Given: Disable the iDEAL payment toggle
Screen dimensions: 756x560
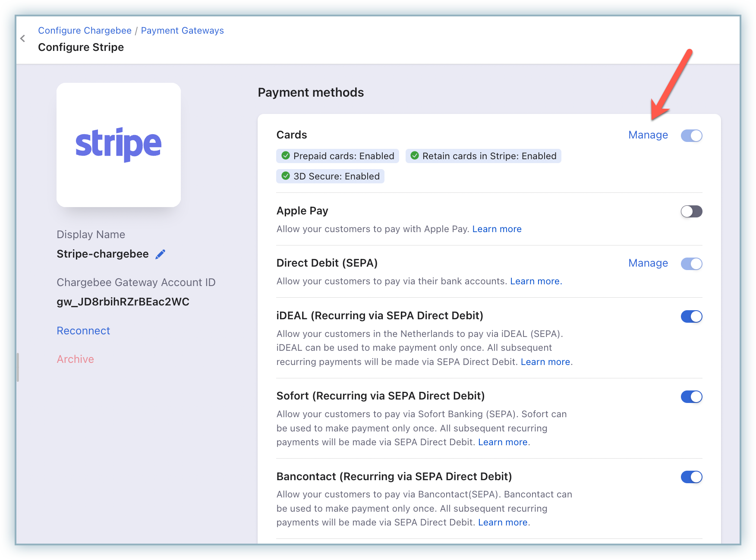Looking at the screenshot, I should pyautogui.click(x=691, y=316).
